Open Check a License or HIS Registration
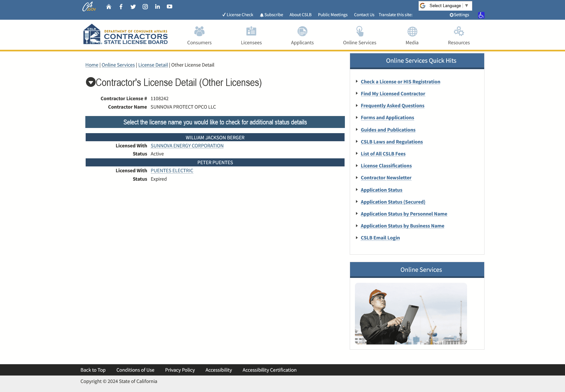 click(400, 82)
